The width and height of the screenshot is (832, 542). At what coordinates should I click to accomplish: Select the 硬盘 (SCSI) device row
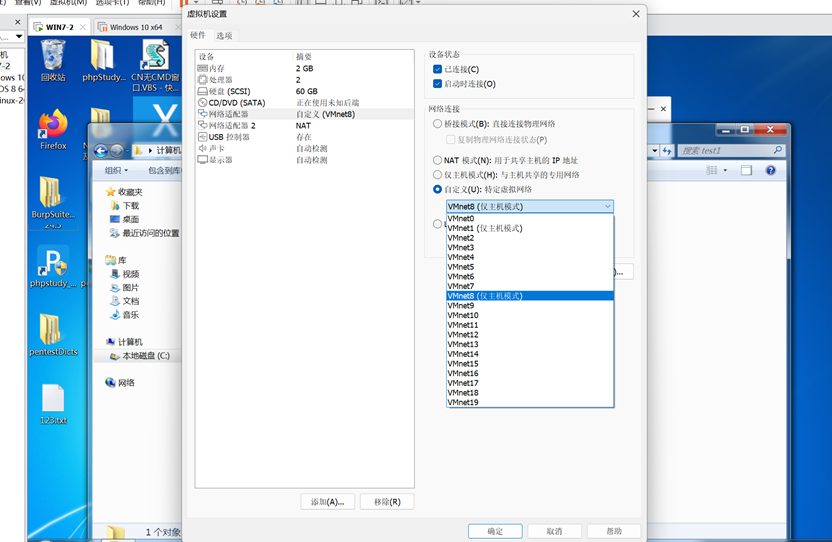pos(304,91)
